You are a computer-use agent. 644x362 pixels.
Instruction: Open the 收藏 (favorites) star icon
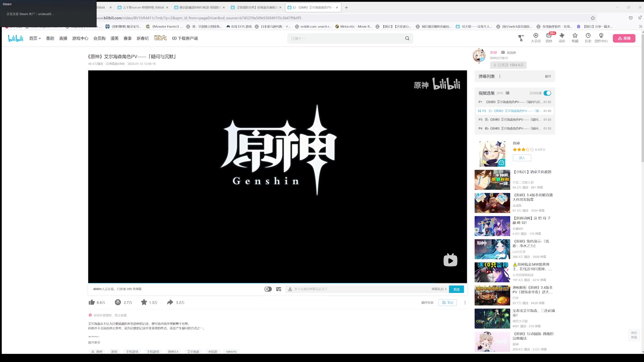point(575,38)
